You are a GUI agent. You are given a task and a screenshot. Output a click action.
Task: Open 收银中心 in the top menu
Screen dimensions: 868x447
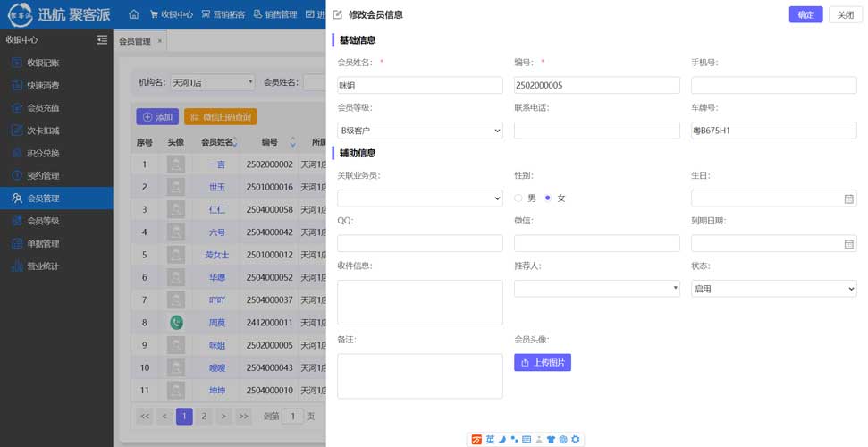coord(172,14)
